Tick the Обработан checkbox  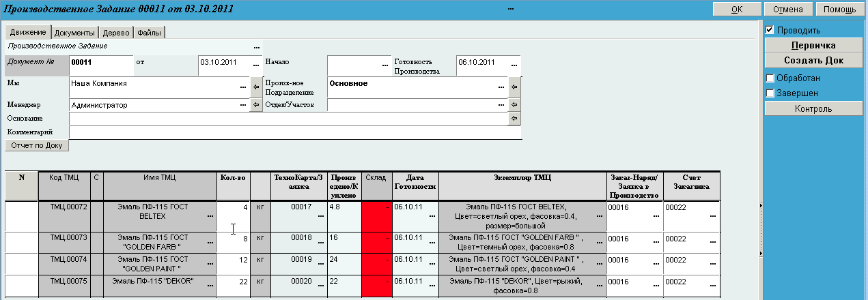pos(770,78)
